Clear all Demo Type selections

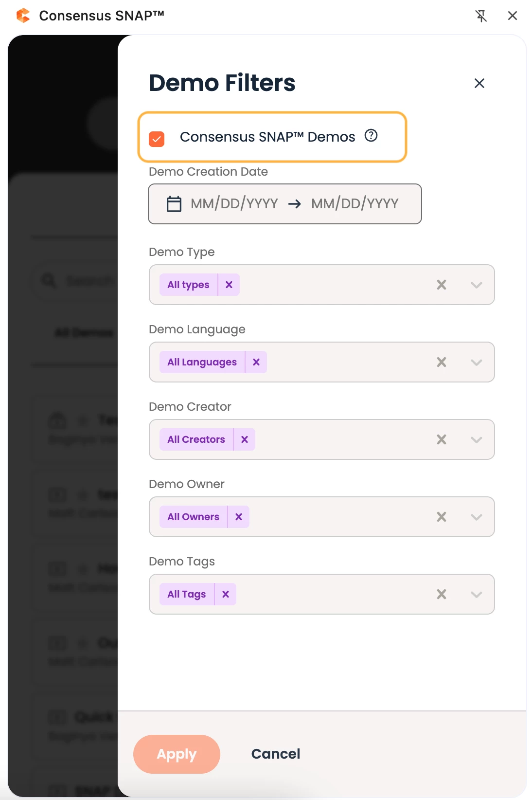[x=442, y=285]
